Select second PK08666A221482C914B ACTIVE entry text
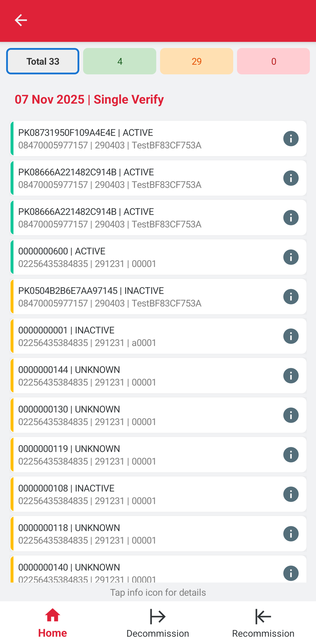 86,212
